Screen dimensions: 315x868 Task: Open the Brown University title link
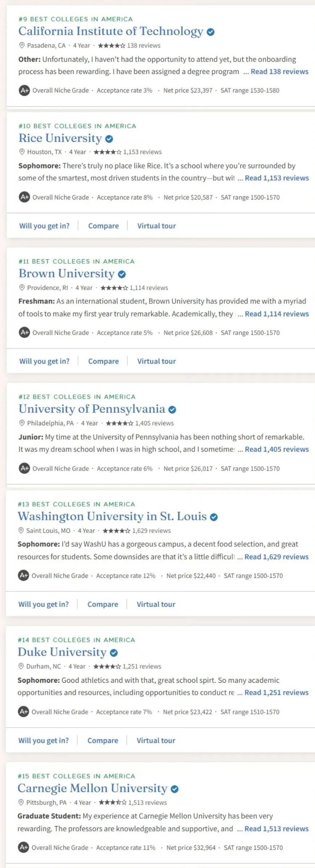66,273
